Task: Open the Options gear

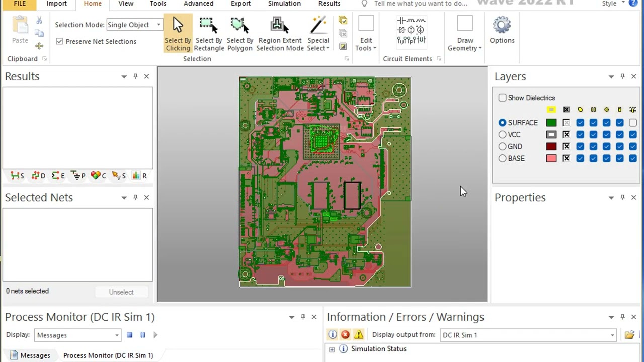Action: coord(502,30)
